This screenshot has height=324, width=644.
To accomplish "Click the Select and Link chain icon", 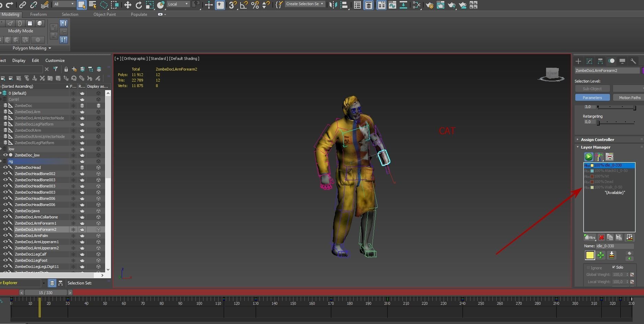I will click(x=22, y=5).
